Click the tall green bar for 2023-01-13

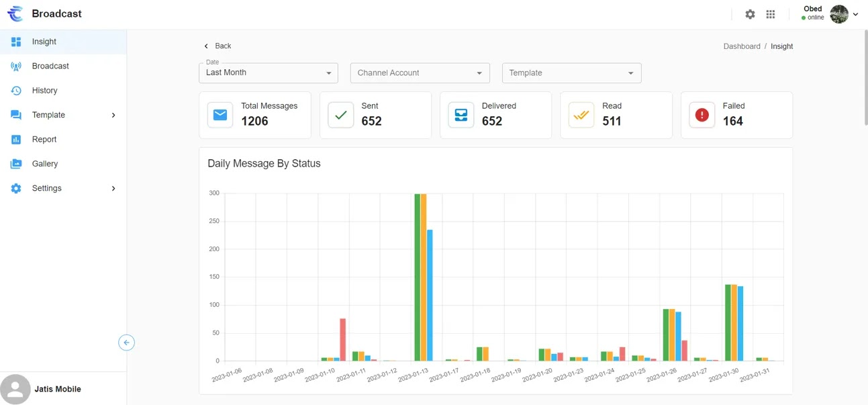pyautogui.click(x=418, y=277)
